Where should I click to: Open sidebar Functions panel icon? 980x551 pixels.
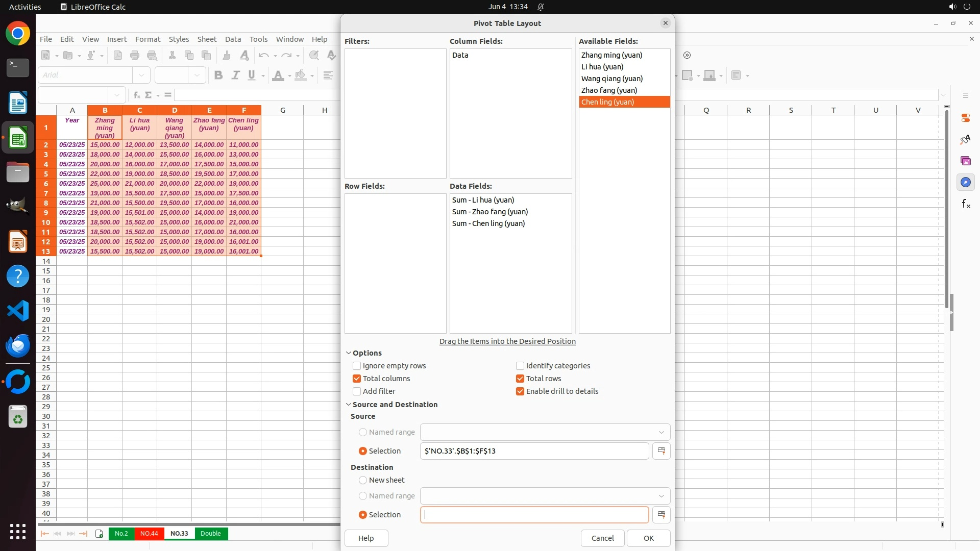pyautogui.click(x=965, y=204)
